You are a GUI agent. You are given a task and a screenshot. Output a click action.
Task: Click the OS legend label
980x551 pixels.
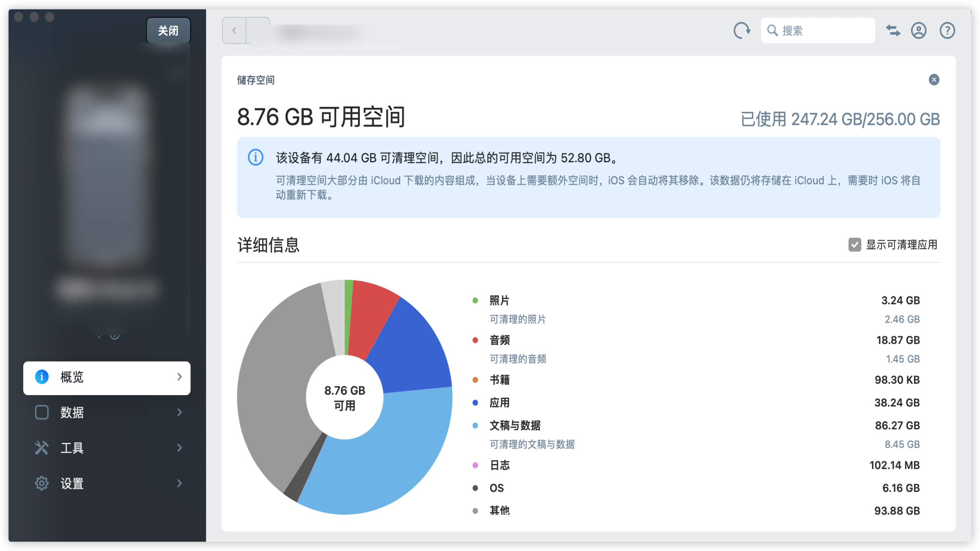(x=497, y=488)
